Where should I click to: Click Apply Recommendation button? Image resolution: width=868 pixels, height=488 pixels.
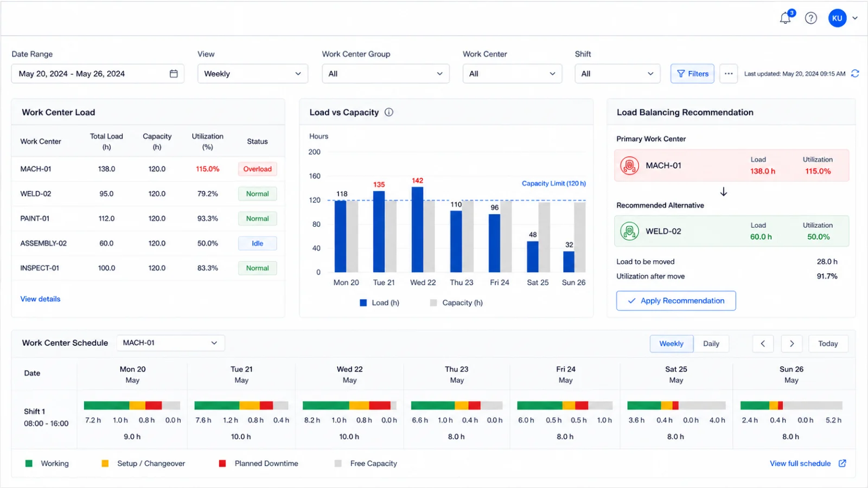click(x=676, y=301)
